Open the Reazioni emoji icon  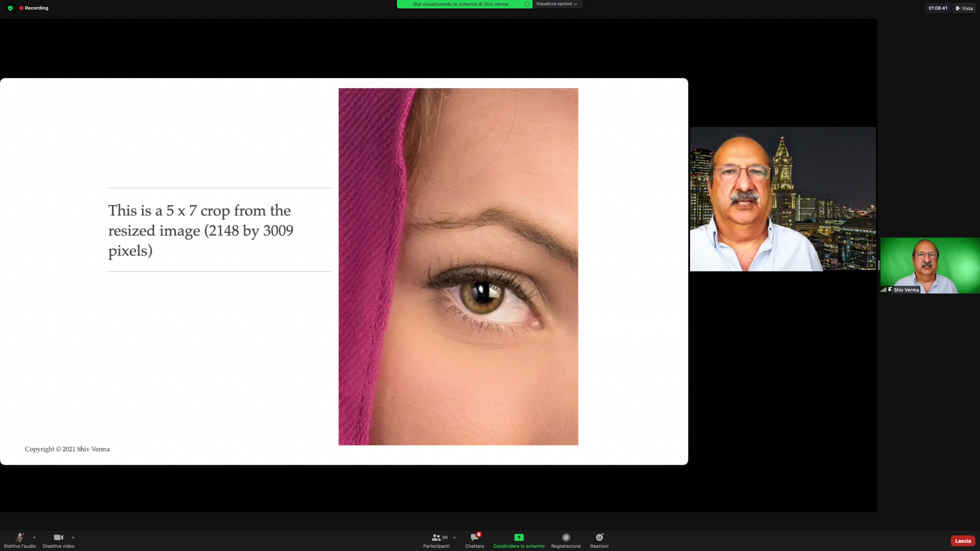click(599, 537)
